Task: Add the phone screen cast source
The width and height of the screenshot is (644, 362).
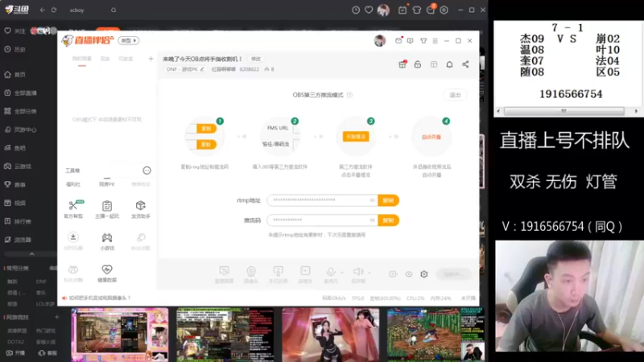Action: [278, 274]
